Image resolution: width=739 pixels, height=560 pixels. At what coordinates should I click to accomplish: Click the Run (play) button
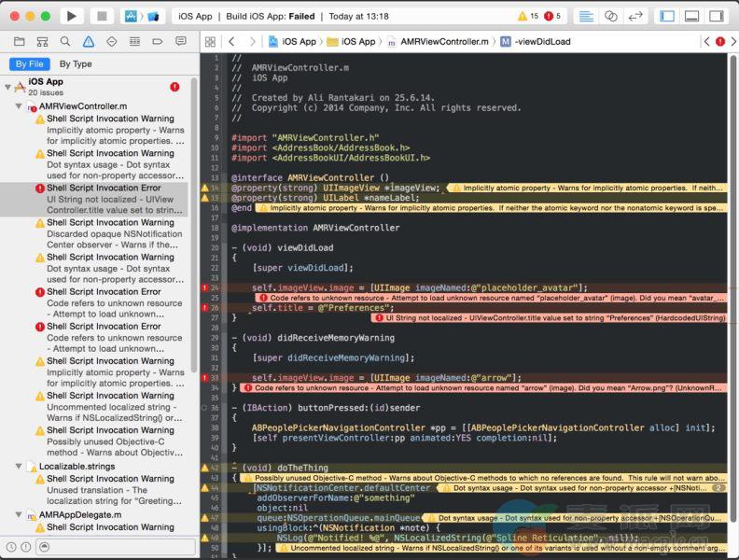pos(71,16)
